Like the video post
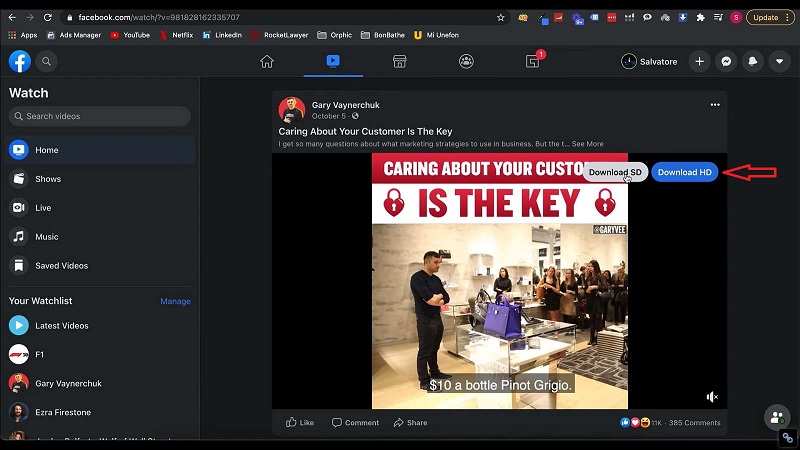800x450 pixels. tap(300, 422)
